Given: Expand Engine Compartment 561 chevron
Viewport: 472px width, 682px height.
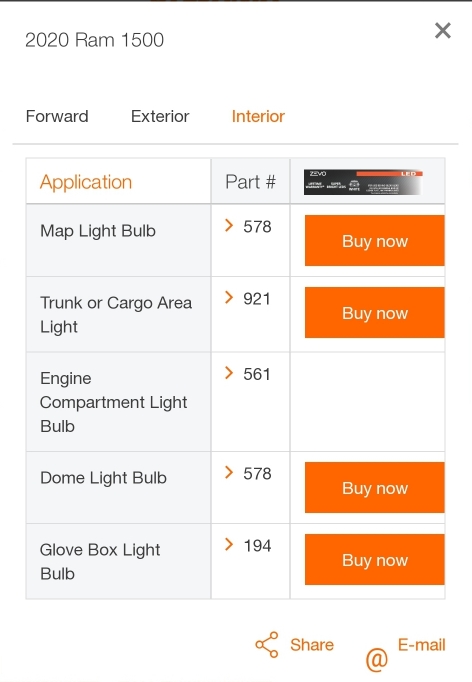Looking at the screenshot, I should [x=229, y=373].
